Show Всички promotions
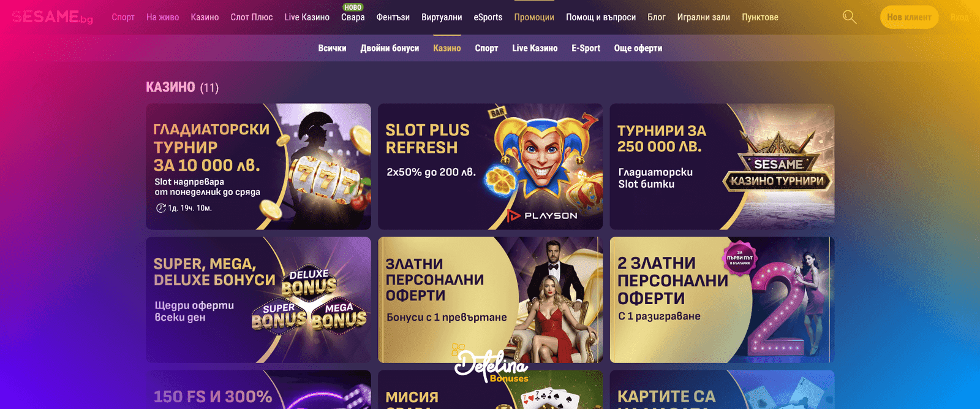Screen dimensions: 980x409 coord(332,48)
